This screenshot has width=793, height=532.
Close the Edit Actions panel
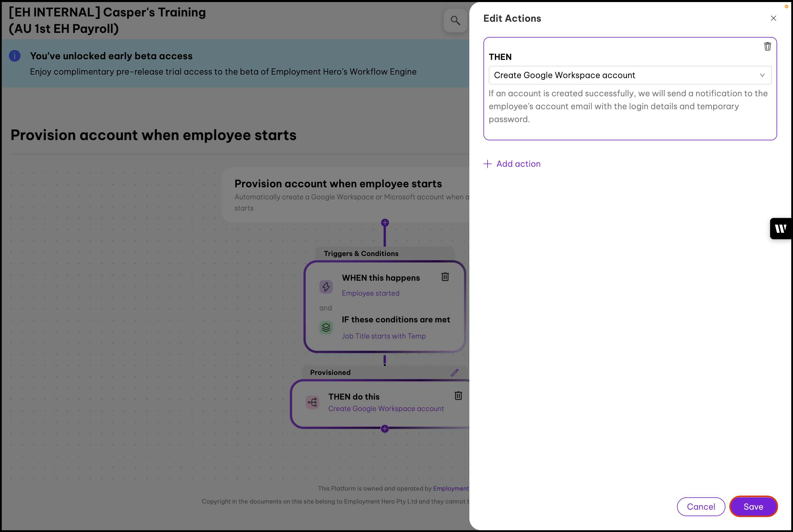[773, 18]
